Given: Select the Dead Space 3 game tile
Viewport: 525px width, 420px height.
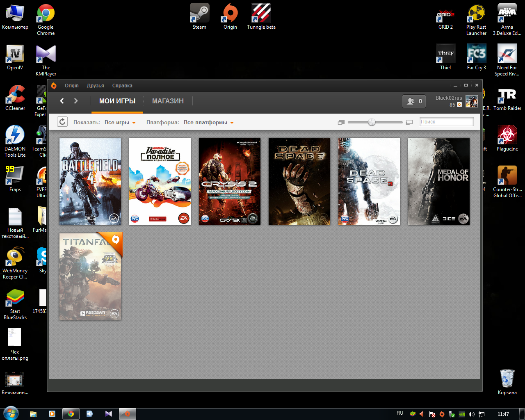Looking at the screenshot, I should tap(369, 182).
